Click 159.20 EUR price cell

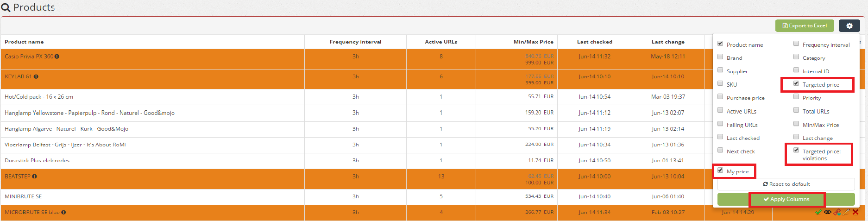pyautogui.click(x=539, y=113)
